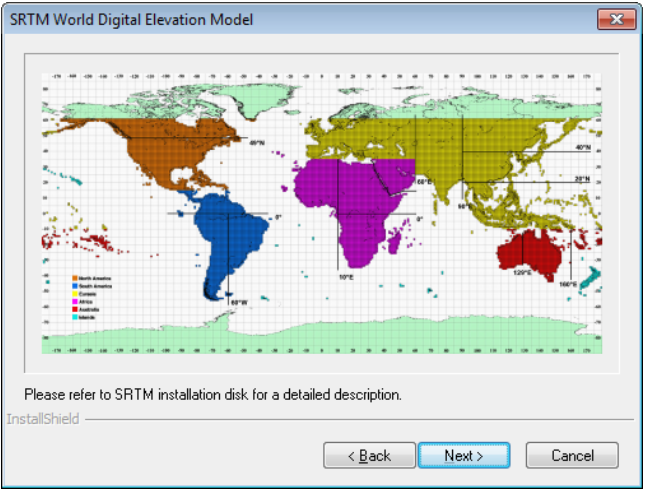Go back with the Back button
Screen dimensions: 646x492
coord(369,455)
